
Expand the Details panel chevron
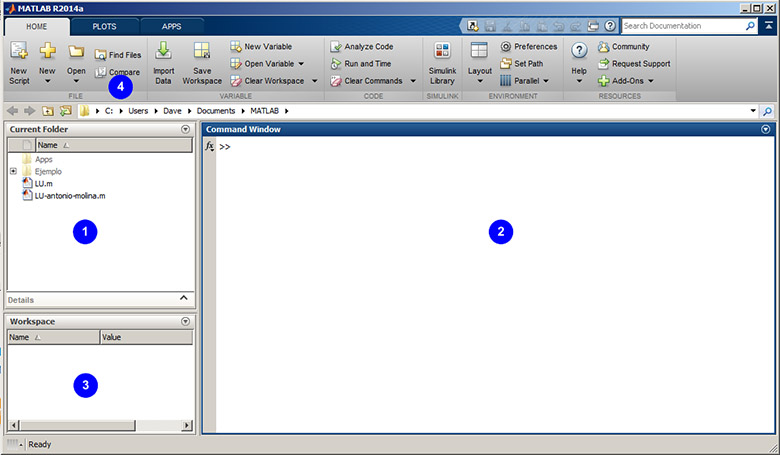pyautogui.click(x=184, y=298)
